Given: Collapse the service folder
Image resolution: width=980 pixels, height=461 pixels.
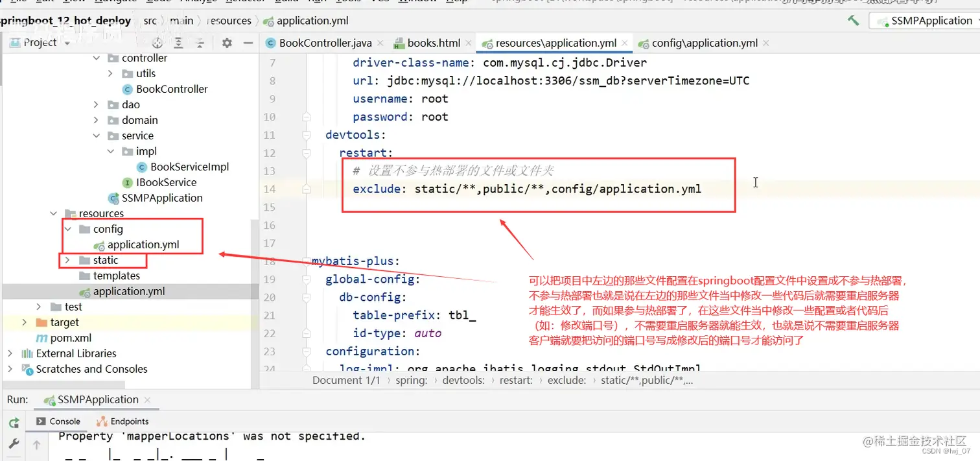Looking at the screenshot, I should pyautogui.click(x=97, y=136).
